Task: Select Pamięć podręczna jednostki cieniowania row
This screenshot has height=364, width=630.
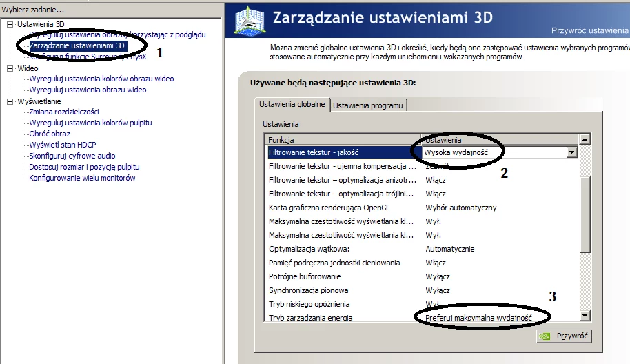Action: pyautogui.click(x=421, y=263)
